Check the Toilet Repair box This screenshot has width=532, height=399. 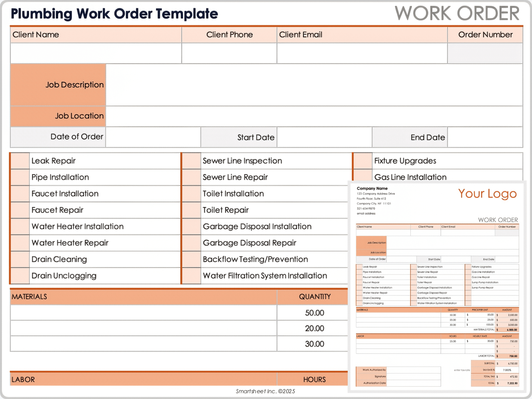(191, 210)
